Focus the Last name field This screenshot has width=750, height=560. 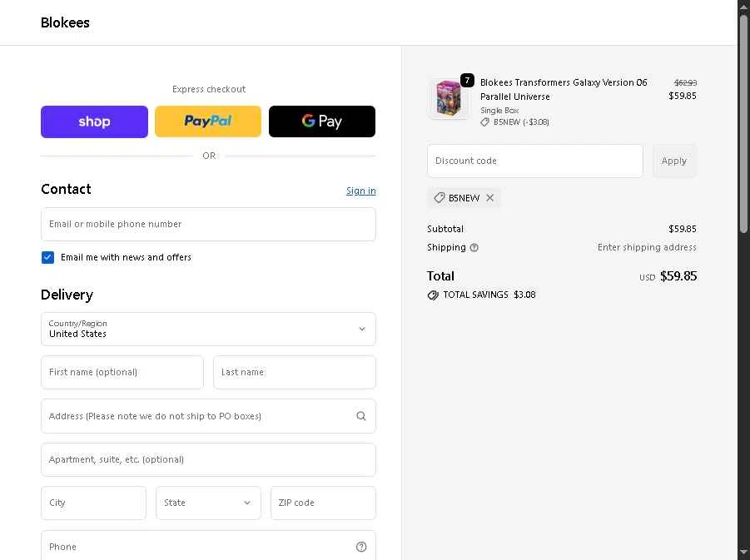(x=294, y=372)
